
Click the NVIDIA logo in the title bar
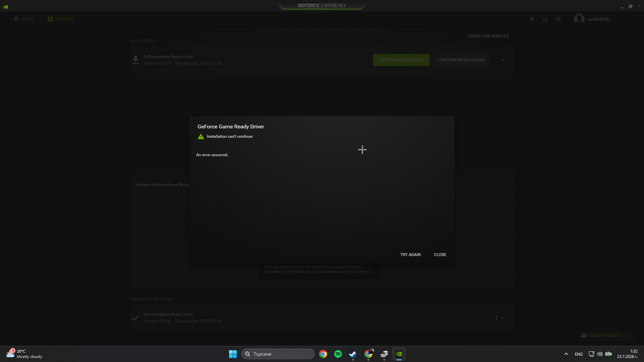[6, 7]
